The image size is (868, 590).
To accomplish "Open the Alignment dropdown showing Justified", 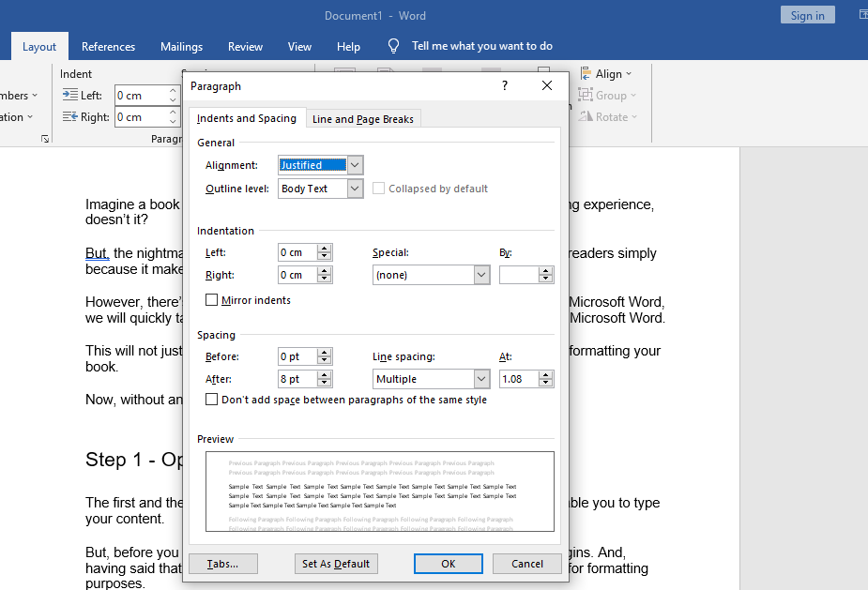I will tap(355, 165).
